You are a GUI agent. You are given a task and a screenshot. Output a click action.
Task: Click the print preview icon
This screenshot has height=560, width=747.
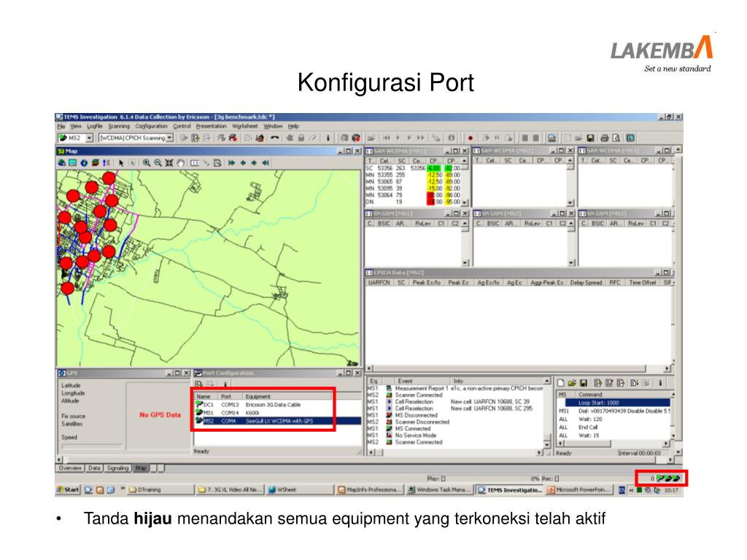616,138
